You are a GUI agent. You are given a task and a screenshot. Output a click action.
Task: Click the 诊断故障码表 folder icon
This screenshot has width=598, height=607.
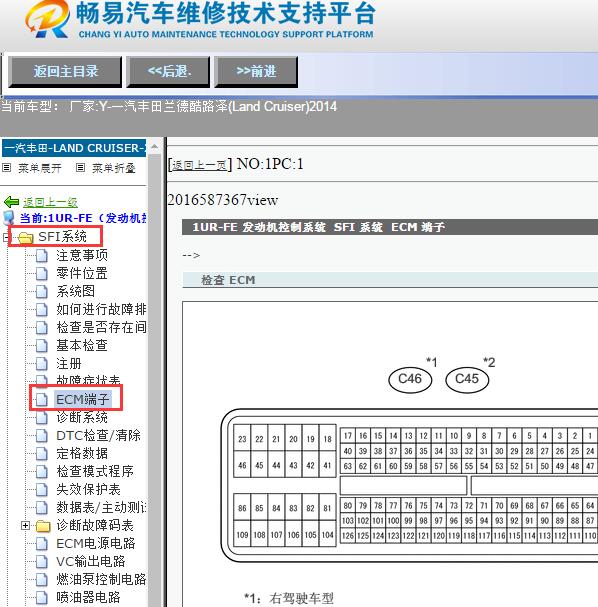tap(43, 526)
